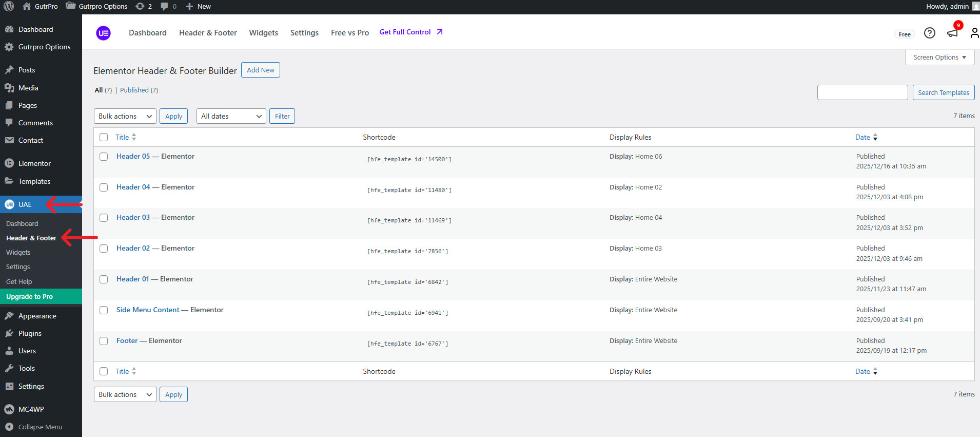
Task: Check the Header 05 row checkbox
Action: 104,157
